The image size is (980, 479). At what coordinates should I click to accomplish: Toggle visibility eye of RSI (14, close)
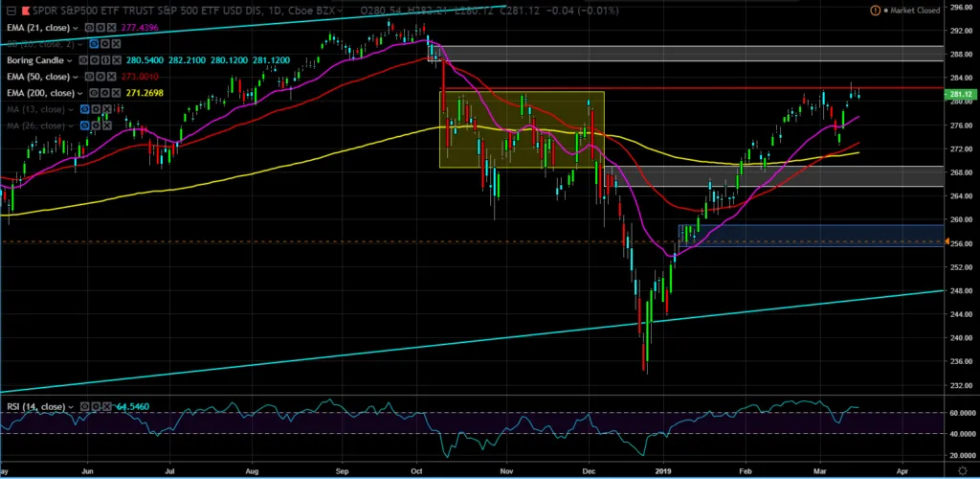click(85, 406)
